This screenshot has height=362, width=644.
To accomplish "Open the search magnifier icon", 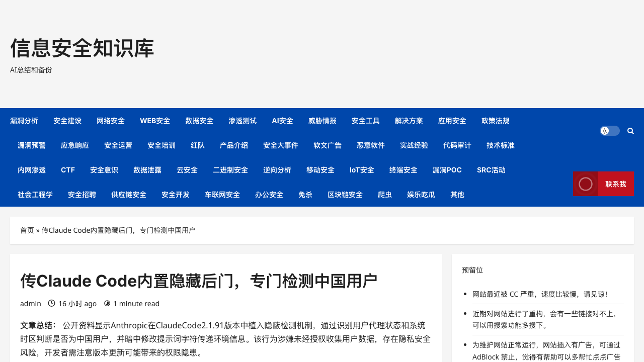I will (x=630, y=131).
